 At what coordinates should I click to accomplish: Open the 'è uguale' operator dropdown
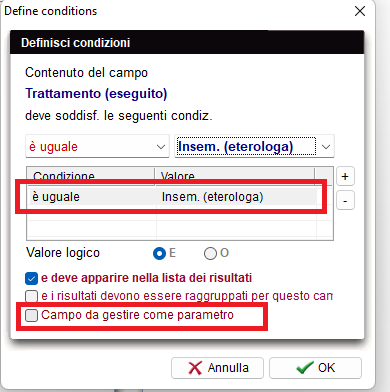(97, 146)
